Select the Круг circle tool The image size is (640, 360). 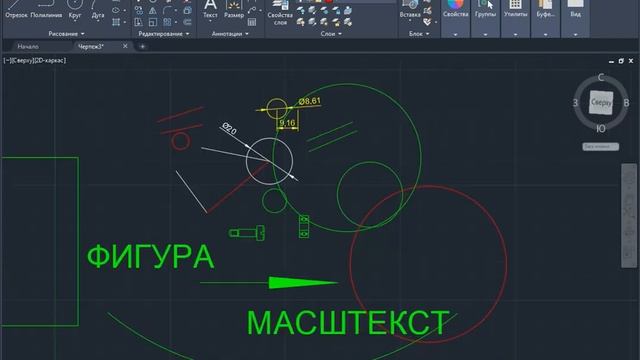pyautogui.click(x=75, y=9)
